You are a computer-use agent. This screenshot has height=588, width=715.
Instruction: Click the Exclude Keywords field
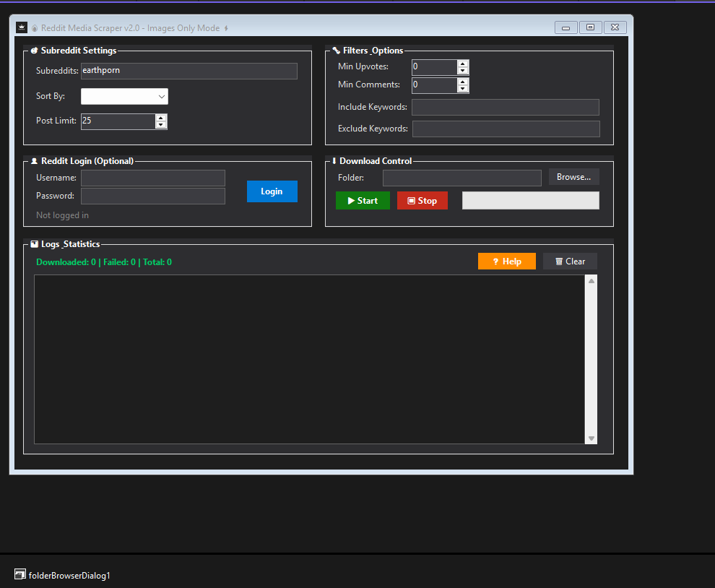click(x=506, y=129)
